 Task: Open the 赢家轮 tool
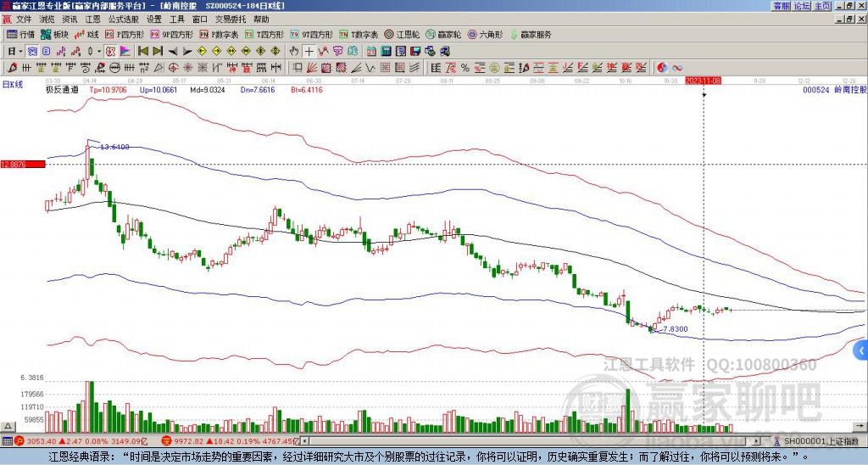click(443, 34)
